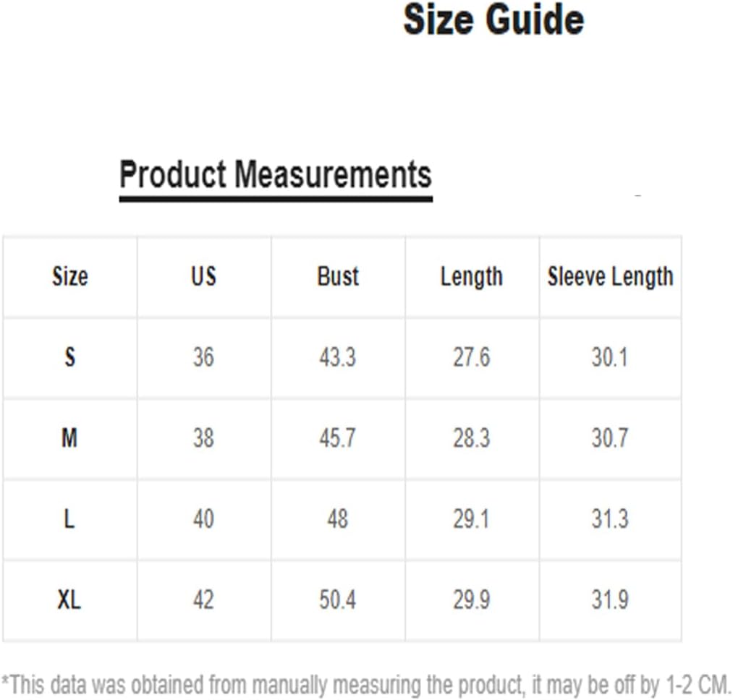Click length value 27.6
Image resolution: width=733 pixels, height=700 pixels.
pyautogui.click(x=471, y=357)
